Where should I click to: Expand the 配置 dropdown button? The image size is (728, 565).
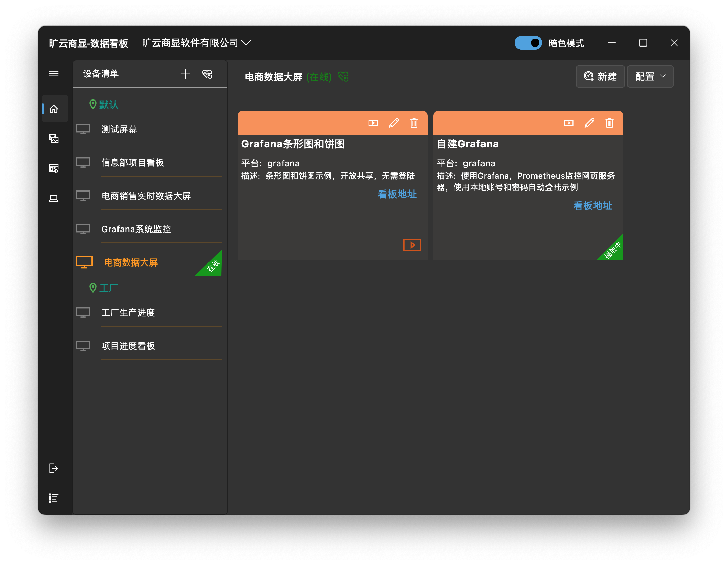tap(650, 76)
